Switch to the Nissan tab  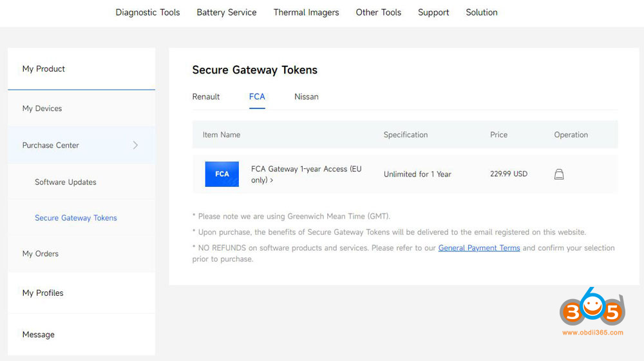pos(307,97)
